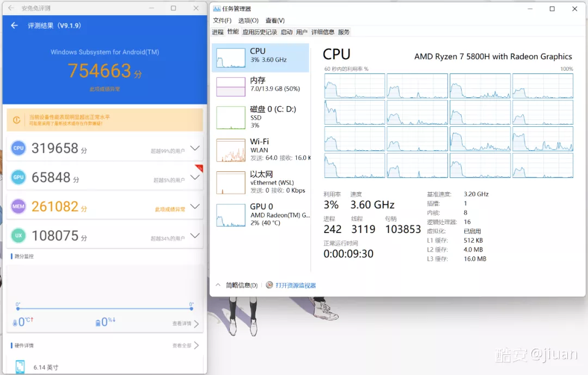Click 查看详情 in score monitor section
This screenshot has height=375, width=588.
(x=182, y=323)
